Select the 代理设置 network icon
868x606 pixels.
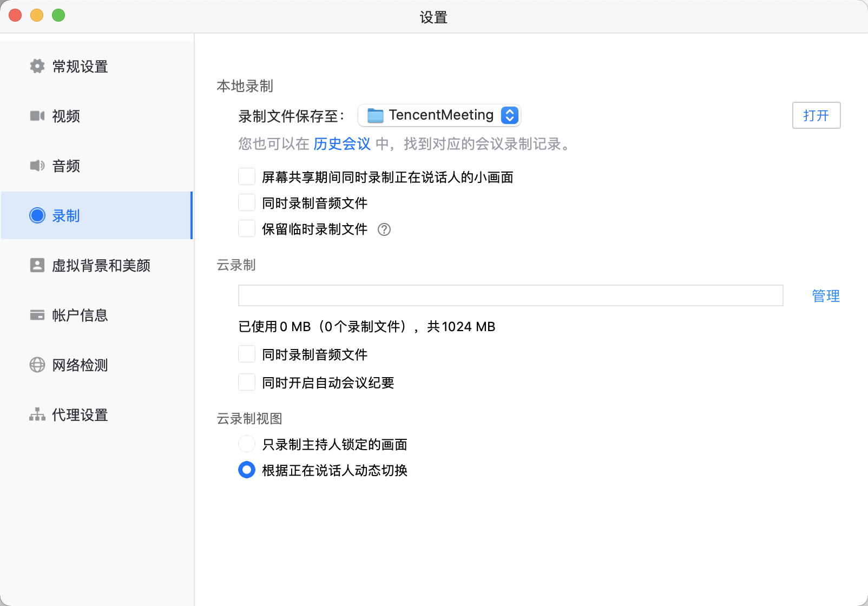[36, 414]
